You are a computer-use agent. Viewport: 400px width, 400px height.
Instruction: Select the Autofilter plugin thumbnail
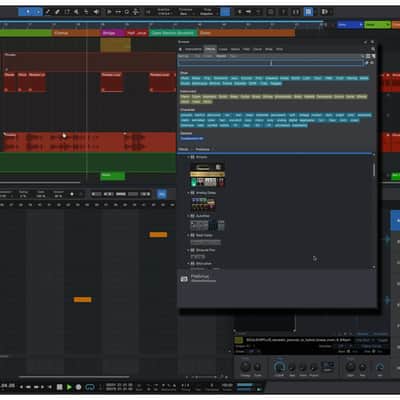(x=207, y=226)
